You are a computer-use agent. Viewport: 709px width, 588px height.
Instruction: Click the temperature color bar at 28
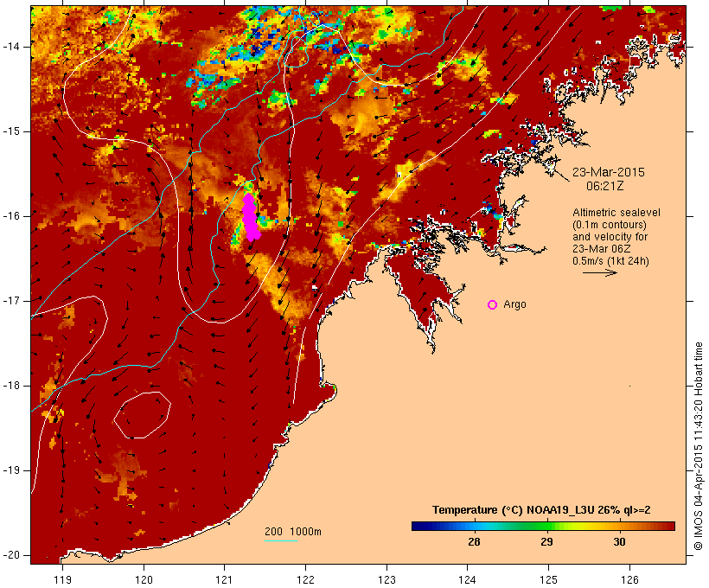point(474,526)
